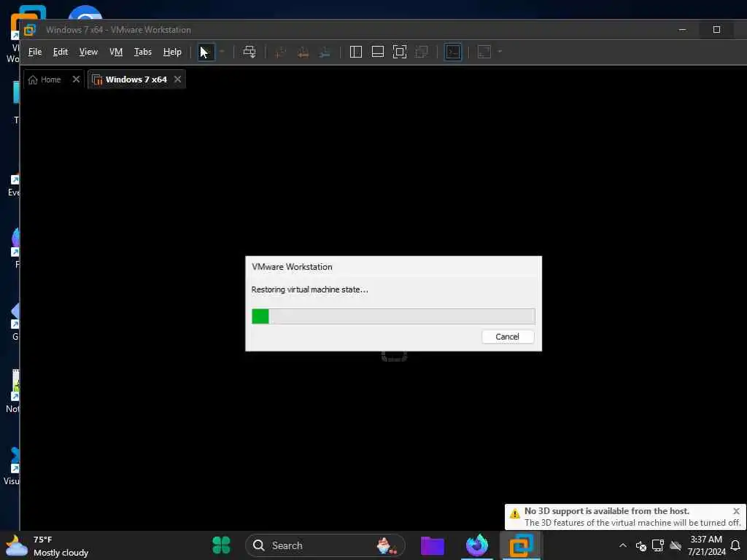The height and width of the screenshot is (560, 747).
Task: Revert the VM to its snapshot
Action: click(x=303, y=52)
